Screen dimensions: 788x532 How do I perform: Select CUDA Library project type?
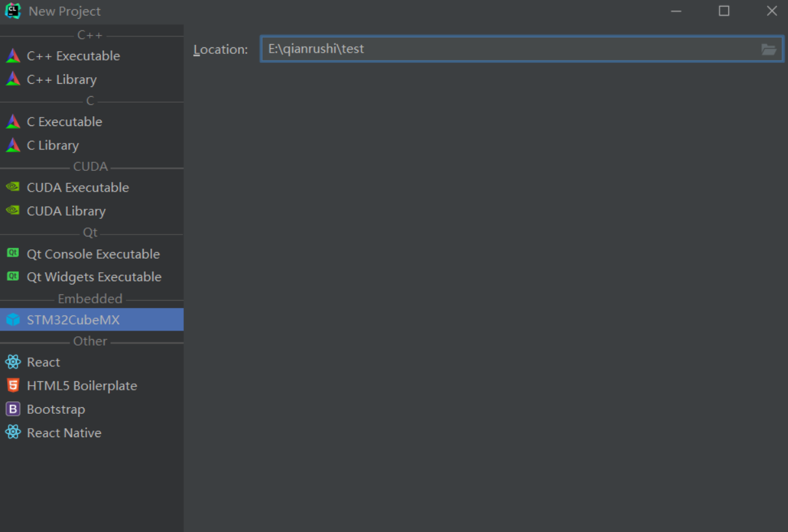pos(92,210)
